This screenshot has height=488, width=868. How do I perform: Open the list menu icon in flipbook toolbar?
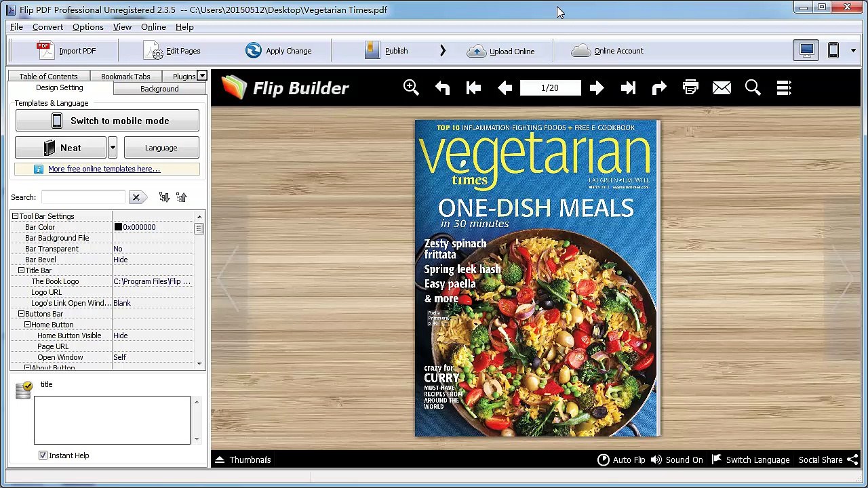(784, 87)
